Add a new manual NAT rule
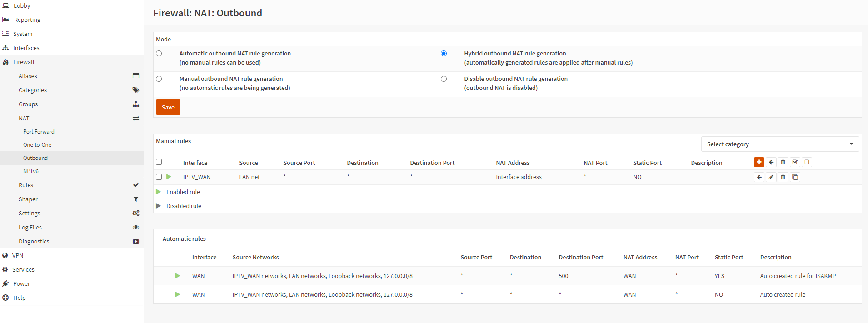868x323 pixels. point(759,162)
